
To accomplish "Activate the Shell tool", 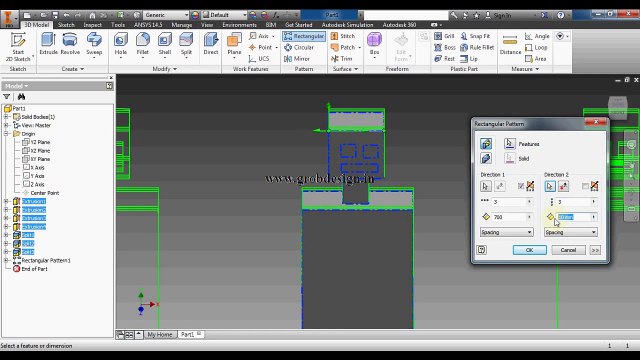I will [x=164, y=44].
